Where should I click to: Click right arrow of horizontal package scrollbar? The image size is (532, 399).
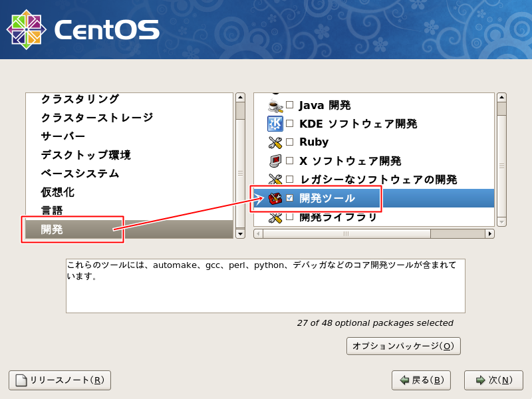tap(489, 234)
